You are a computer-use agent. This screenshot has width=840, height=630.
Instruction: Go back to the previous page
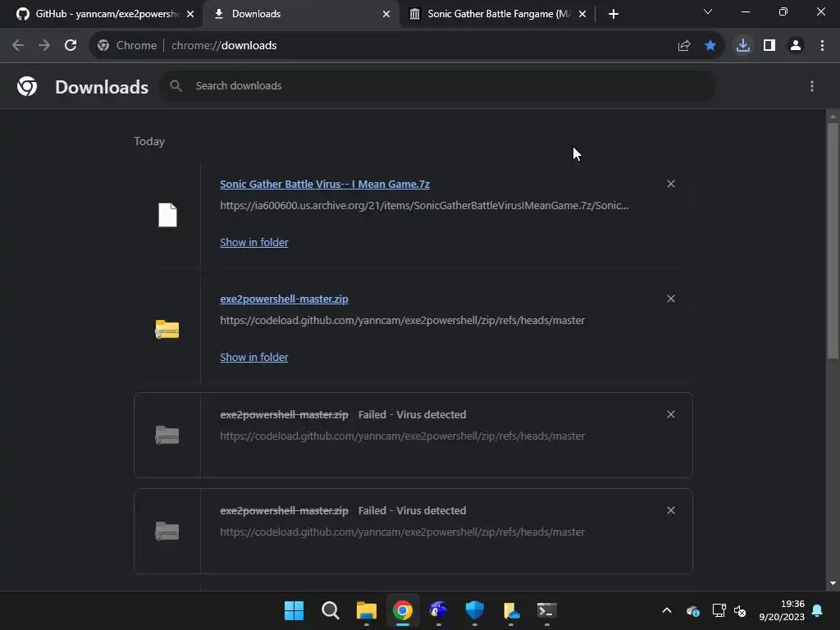tap(18, 46)
